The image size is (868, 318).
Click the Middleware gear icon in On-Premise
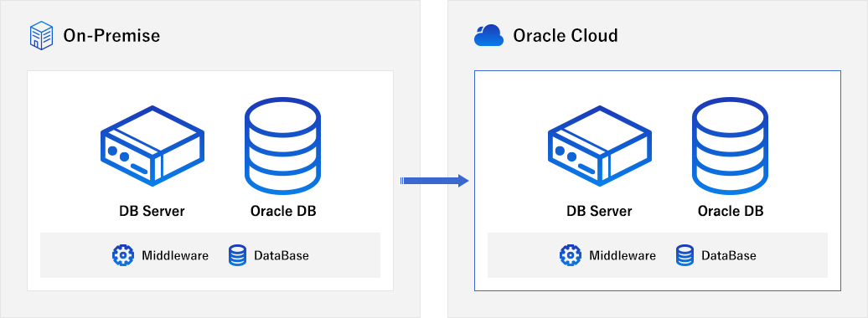123,255
